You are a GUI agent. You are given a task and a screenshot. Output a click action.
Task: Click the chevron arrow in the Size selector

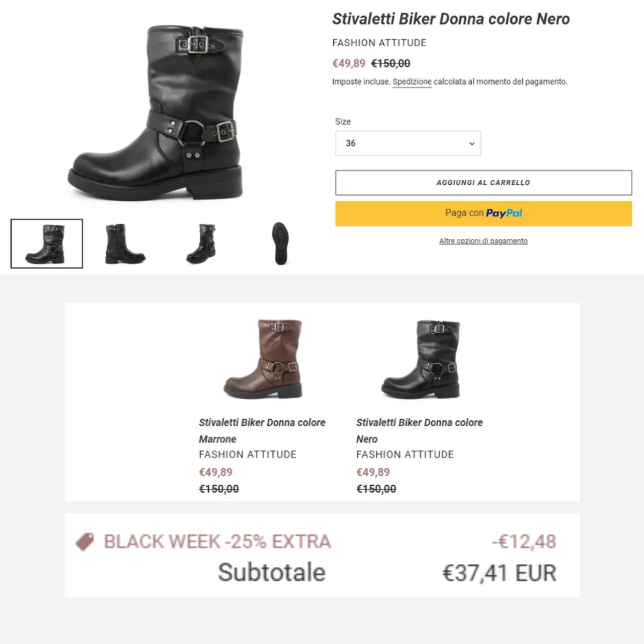[472, 143]
